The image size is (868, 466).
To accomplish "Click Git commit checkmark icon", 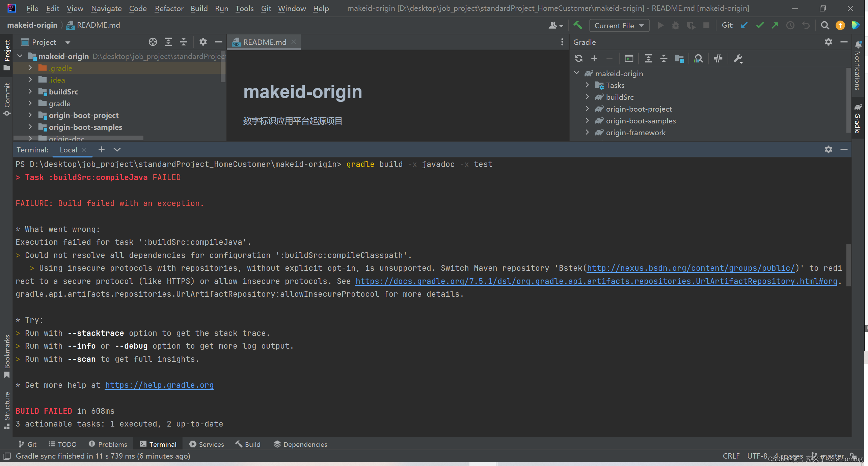I will [760, 25].
